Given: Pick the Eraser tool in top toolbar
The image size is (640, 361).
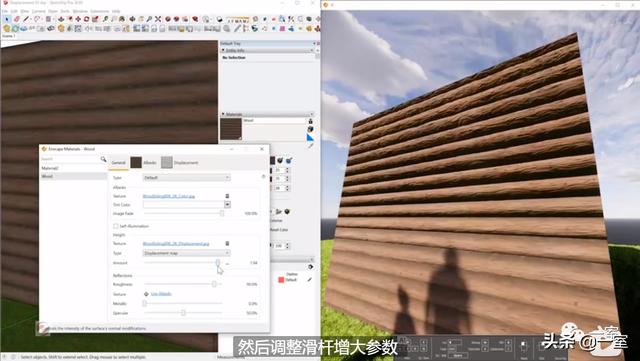Looking at the screenshot, I should pyautogui.click(x=17, y=19).
